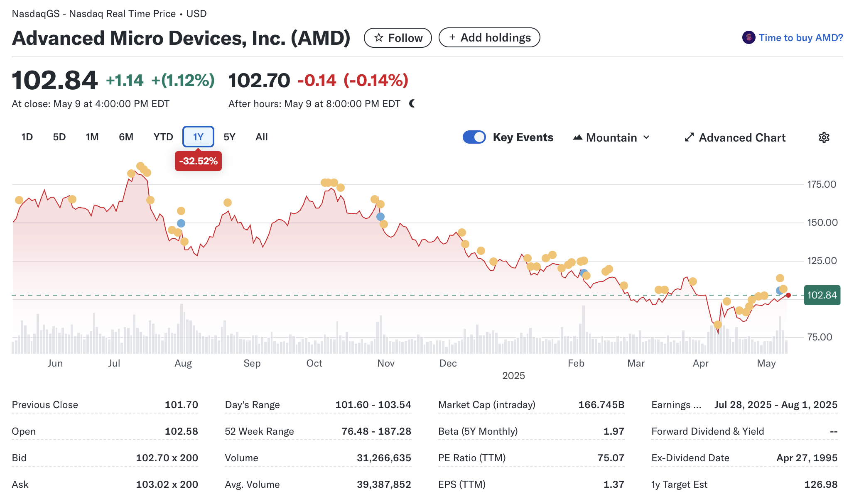Image resolution: width=854 pixels, height=504 pixels.
Task: Click the Advanced Chart expand arrow icon
Action: point(689,137)
